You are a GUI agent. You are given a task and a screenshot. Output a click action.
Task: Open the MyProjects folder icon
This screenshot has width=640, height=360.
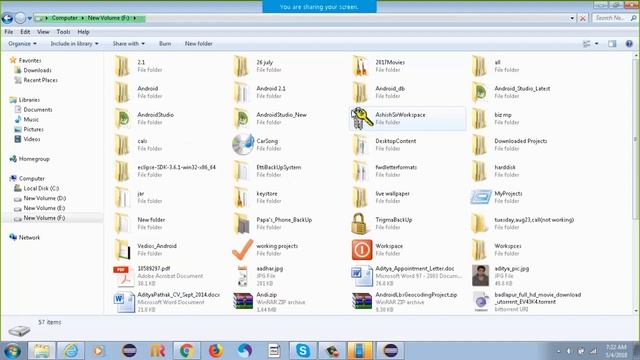tap(481, 197)
